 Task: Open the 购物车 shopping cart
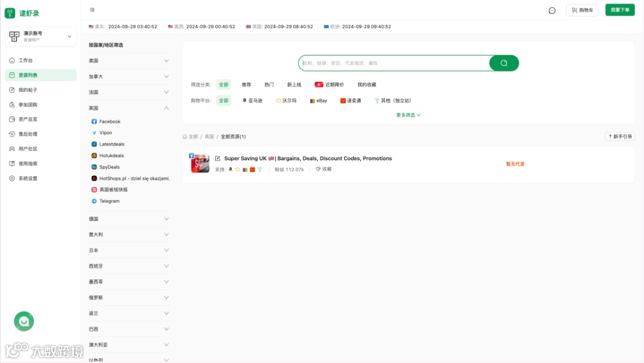coord(582,10)
